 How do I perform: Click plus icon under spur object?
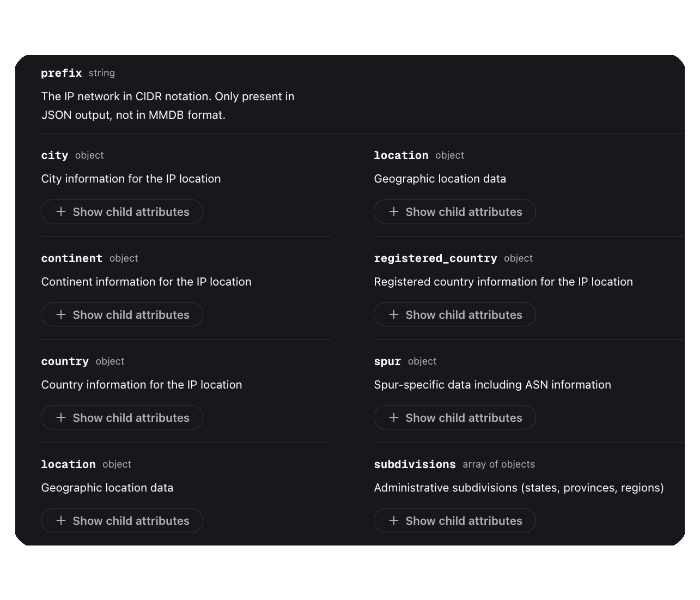pos(394,417)
